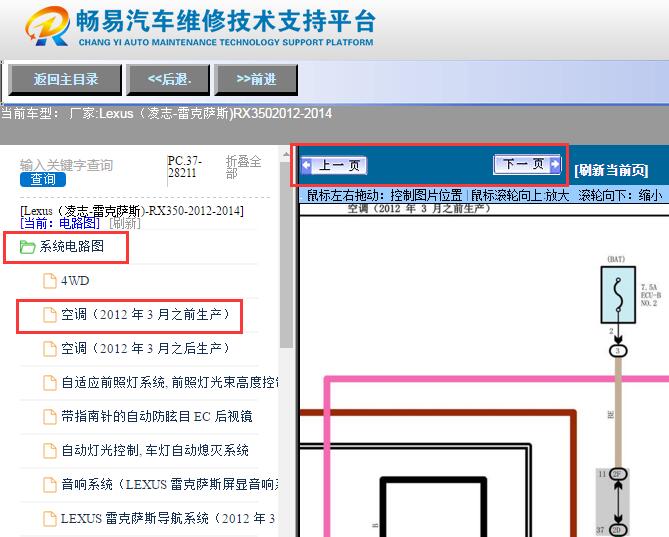669x537 pixels.
Task: Click the 返回主目录 button
Action: (65, 79)
